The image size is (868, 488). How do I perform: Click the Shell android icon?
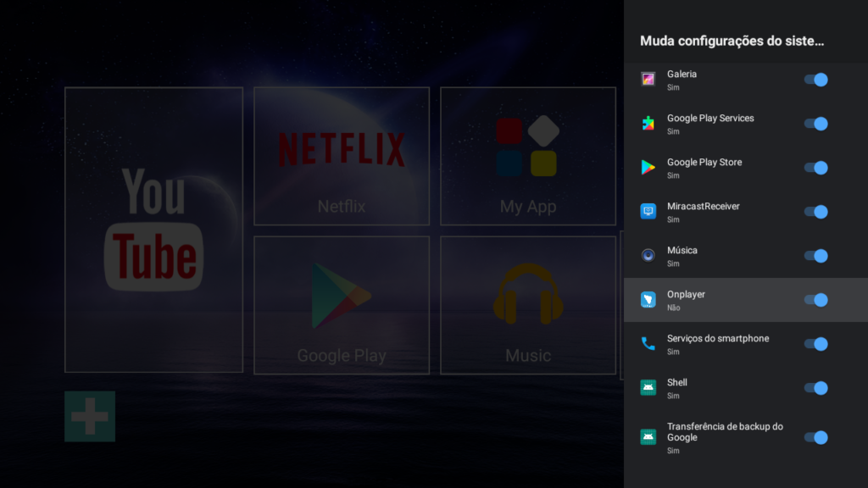648,387
